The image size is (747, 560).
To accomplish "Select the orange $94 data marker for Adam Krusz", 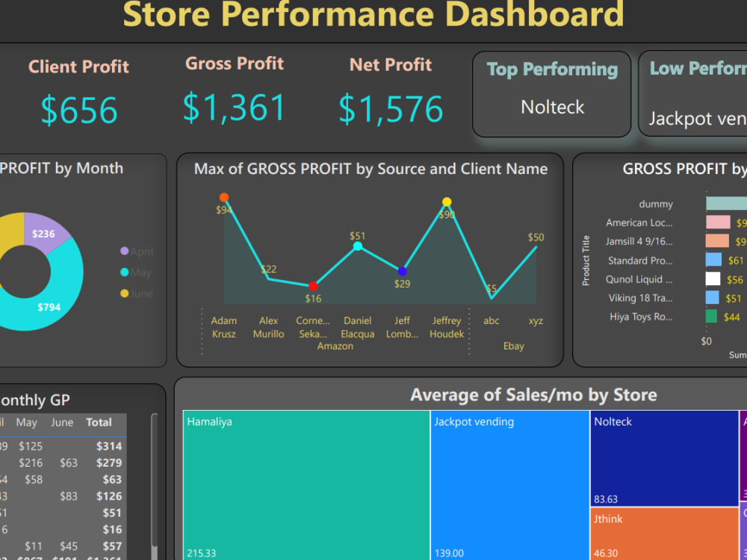I will coord(224,198).
